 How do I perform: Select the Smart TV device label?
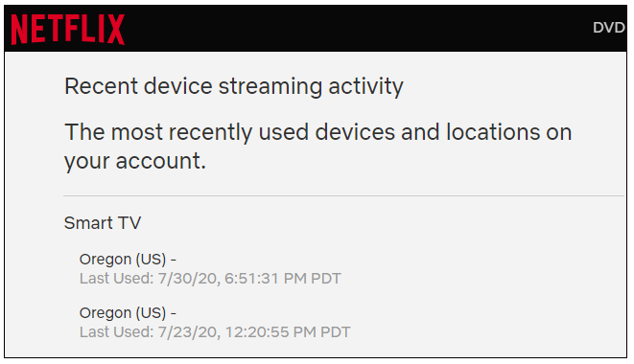[x=103, y=222]
